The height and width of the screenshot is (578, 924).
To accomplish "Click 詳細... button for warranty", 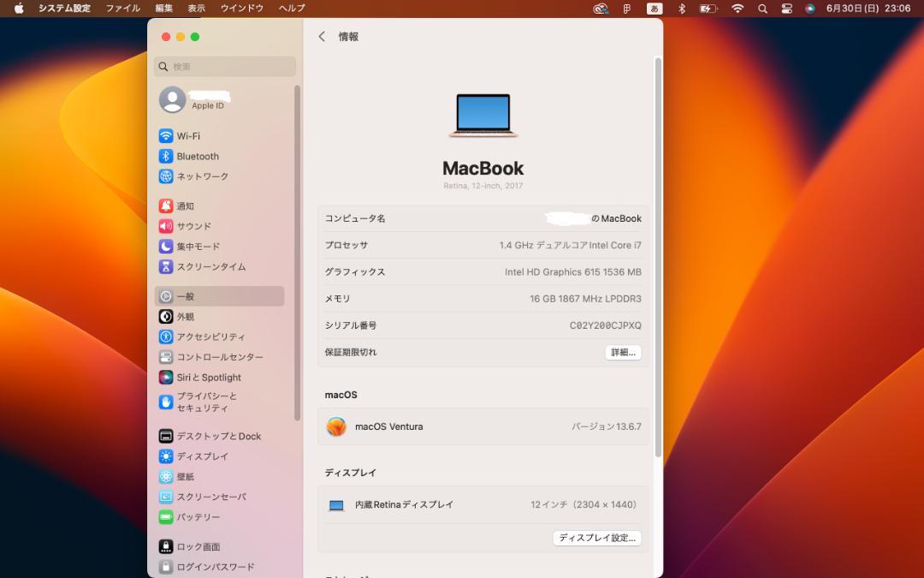I will [x=623, y=353].
